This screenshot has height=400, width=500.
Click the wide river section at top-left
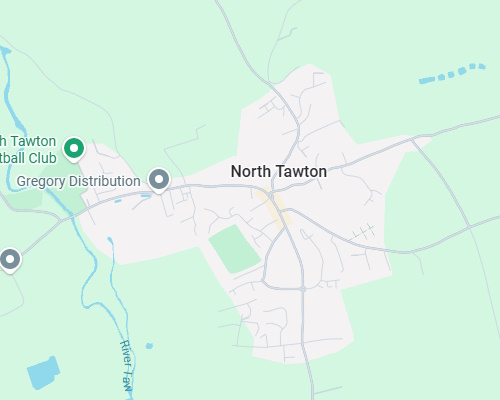pos(6,51)
